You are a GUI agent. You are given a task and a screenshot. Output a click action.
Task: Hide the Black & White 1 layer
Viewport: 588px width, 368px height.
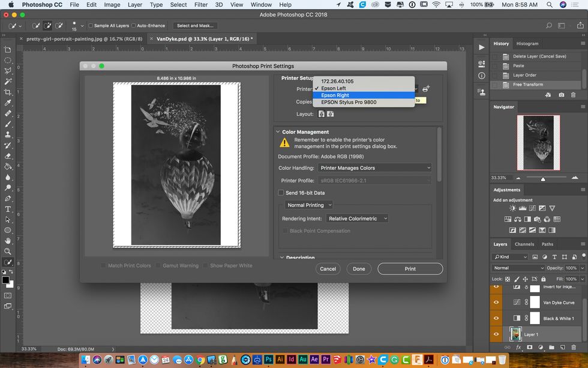tap(496, 318)
